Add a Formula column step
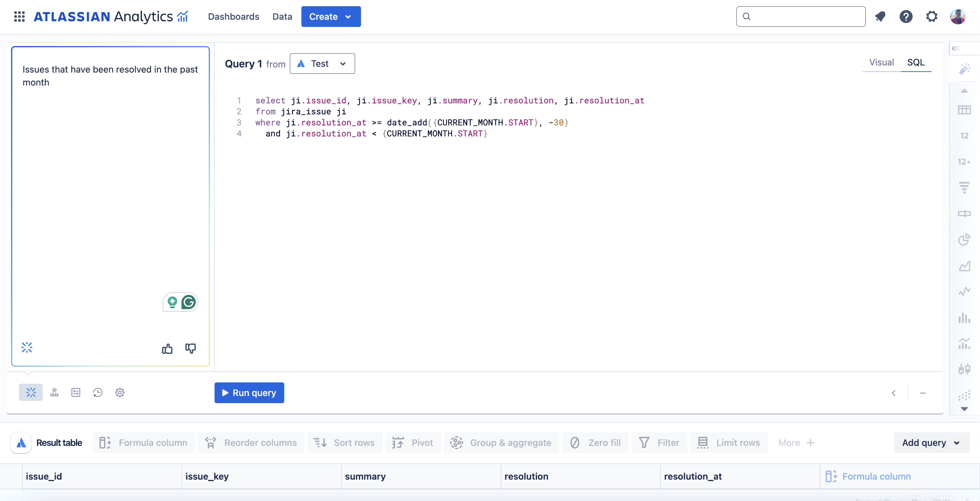Viewport: 980px width, 501px height. (x=144, y=442)
